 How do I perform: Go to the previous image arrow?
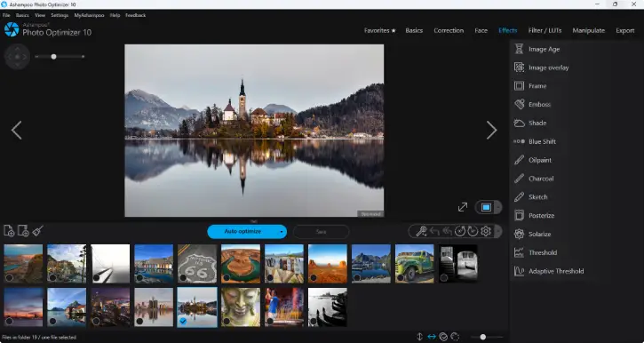[x=16, y=131]
